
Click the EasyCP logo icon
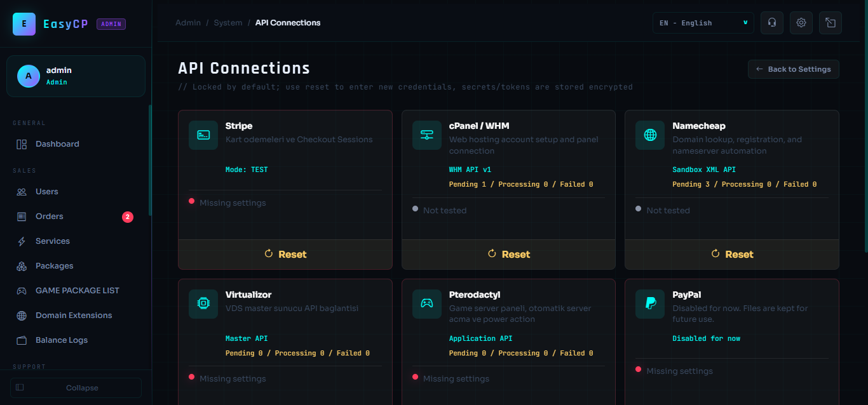24,24
